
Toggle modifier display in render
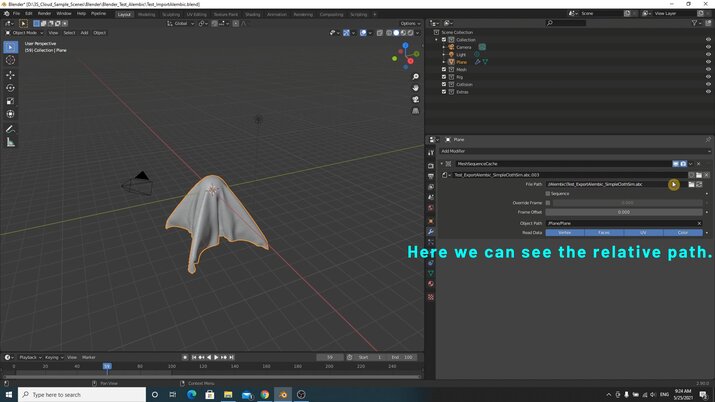point(683,164)
